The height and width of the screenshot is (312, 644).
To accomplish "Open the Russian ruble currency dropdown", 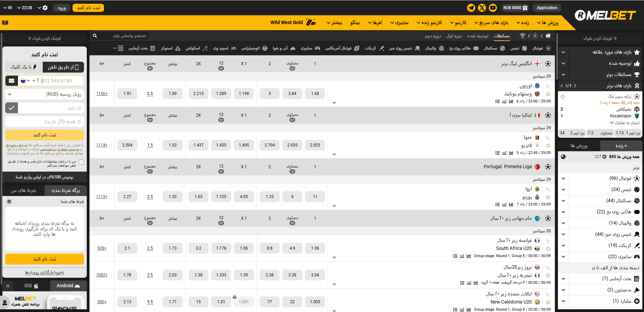I will [x=44, y=94].
